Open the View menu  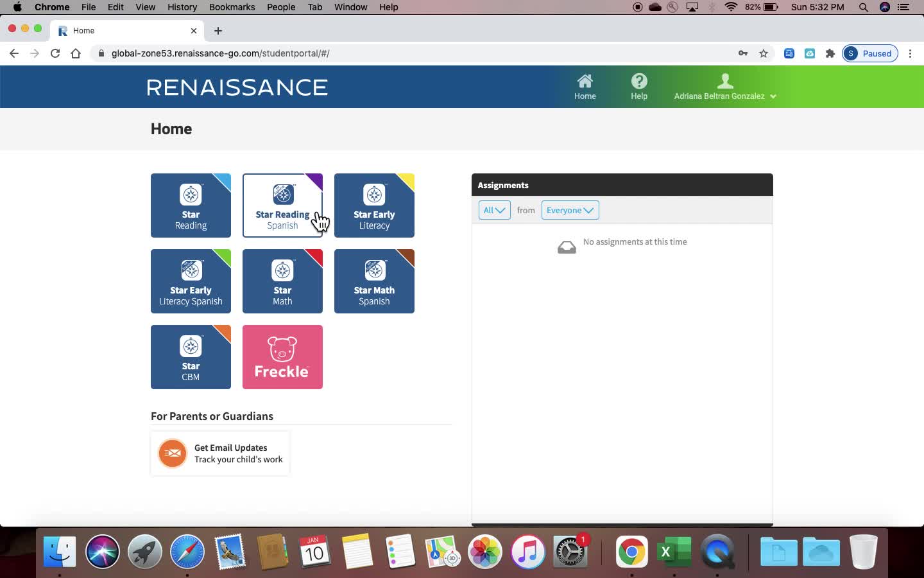(145, 7)
